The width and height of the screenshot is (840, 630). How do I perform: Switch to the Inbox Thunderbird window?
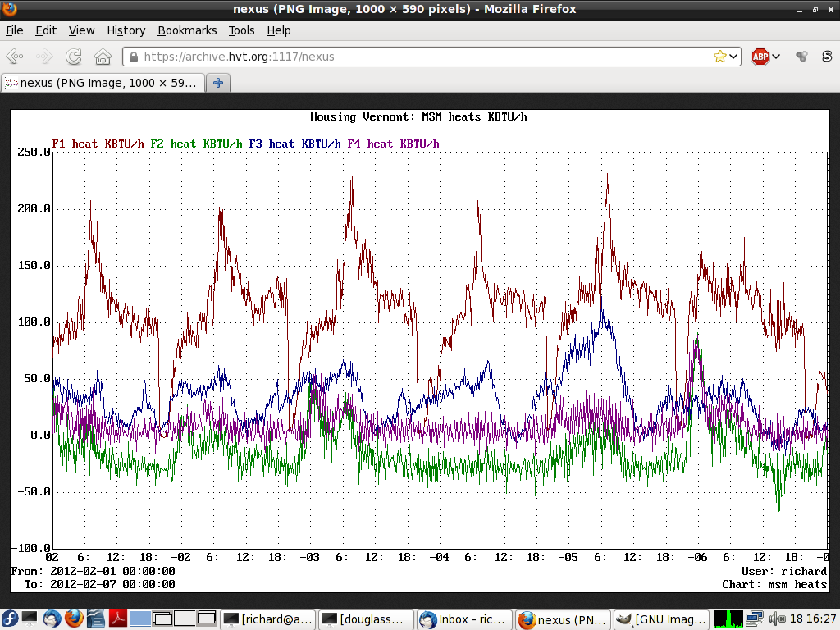click(464, 619)
